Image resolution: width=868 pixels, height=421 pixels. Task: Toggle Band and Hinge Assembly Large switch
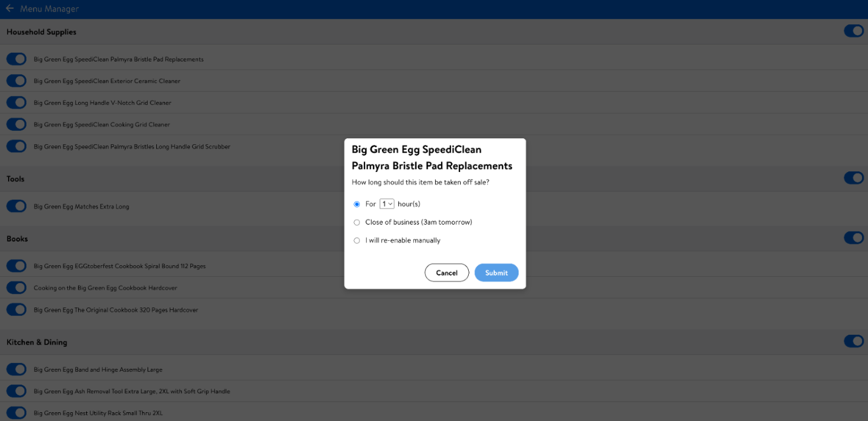tap(17, 369)
